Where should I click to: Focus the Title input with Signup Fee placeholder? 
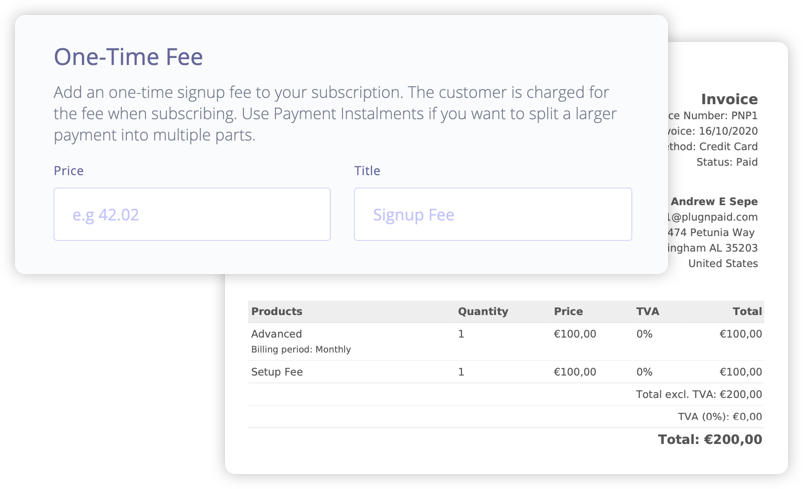tap(492, 214)
